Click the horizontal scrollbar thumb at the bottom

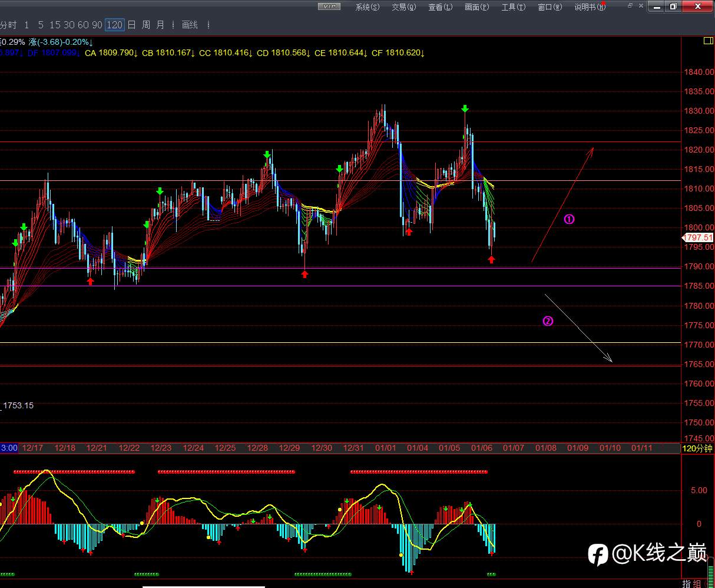[x=204, y=586]
